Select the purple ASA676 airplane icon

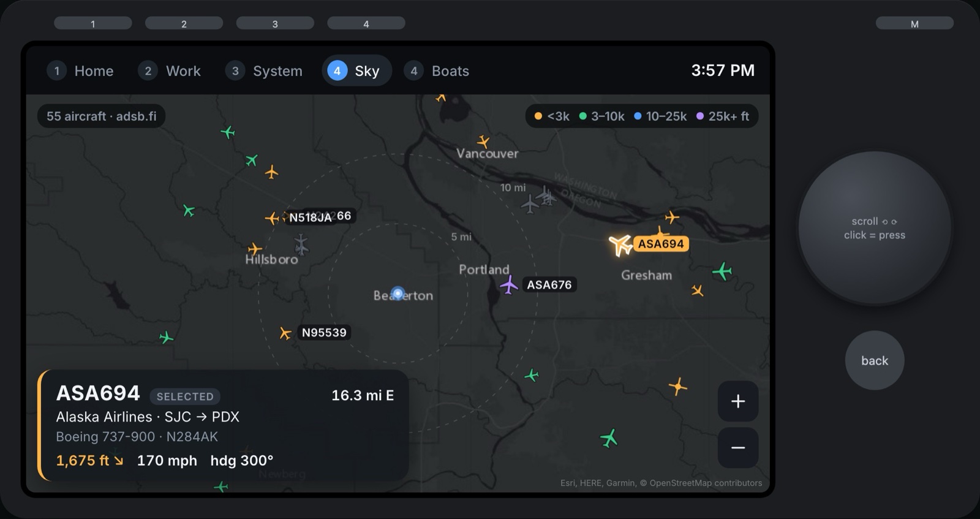coord(508,285)
